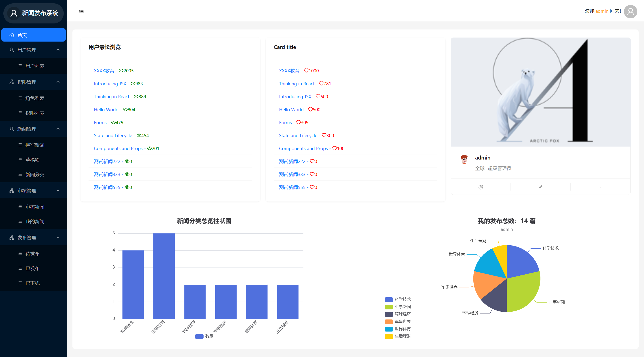Open the 草稿箱 menu item
644x357 pixels.
32,160
